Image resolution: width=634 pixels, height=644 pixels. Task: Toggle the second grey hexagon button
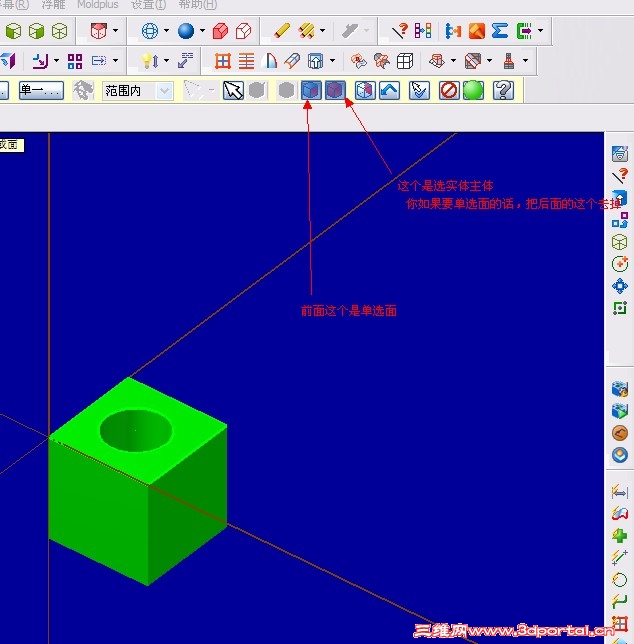click(286, 90)
